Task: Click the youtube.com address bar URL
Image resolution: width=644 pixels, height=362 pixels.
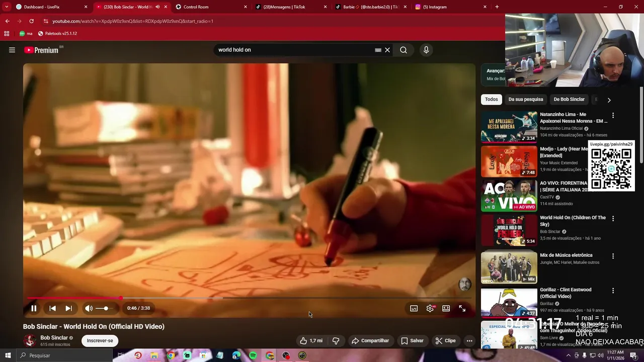Action: click(133, 21)
